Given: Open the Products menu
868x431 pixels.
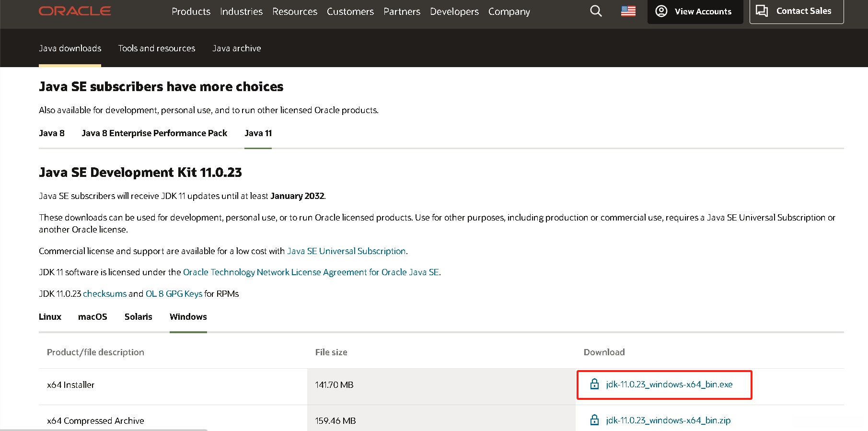Looking at the screenshot, I should (x=191, y=12).
